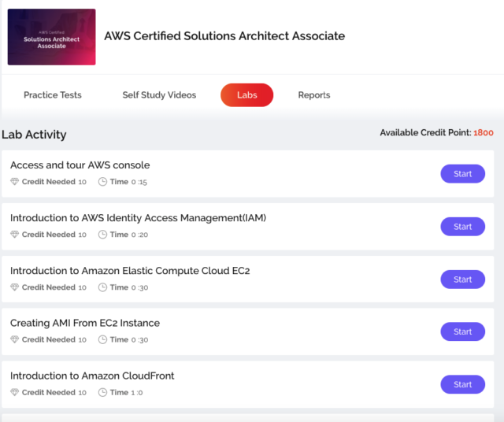
Task: Click Credit Needed 10 on AWS console lab
Action: pyautogui.click(x=54, y=182)
